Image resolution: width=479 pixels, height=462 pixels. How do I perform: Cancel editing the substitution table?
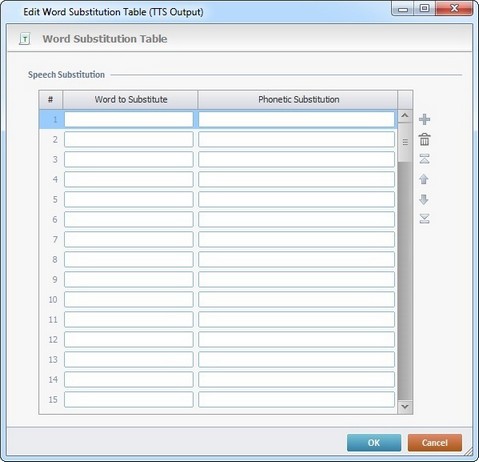tap(435, 443)
